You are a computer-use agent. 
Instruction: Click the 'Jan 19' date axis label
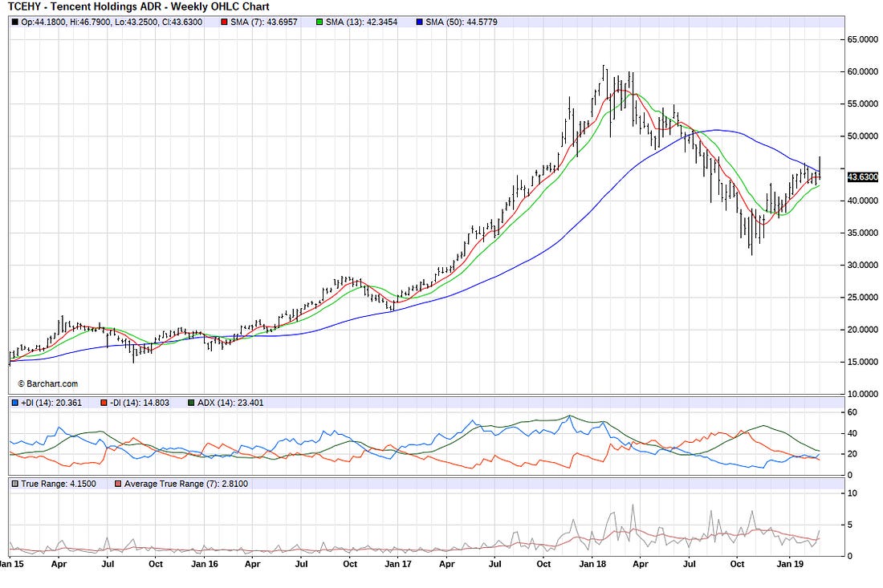pos(790,564)
